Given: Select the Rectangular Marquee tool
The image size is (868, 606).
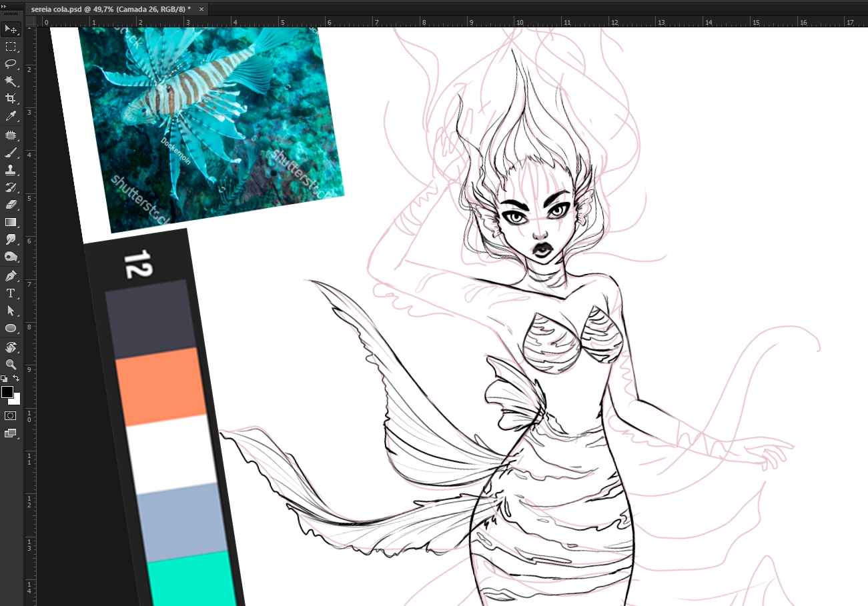Looking at the screenshot, I should coord(11,47).
